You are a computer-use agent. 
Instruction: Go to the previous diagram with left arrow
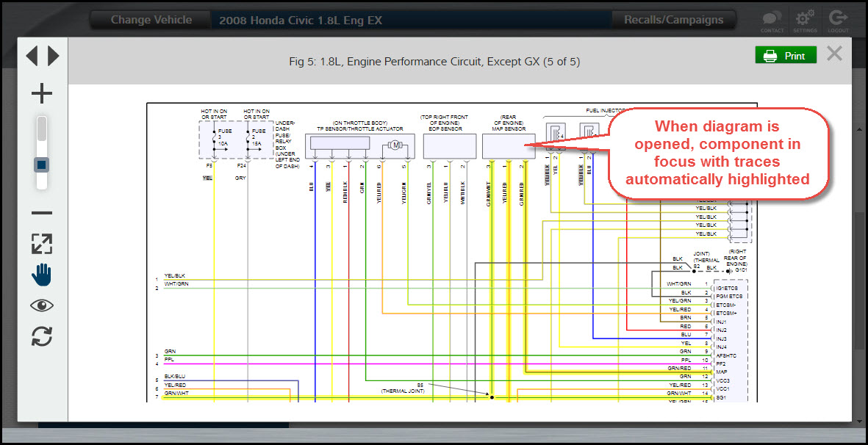(x=32, y=56)
